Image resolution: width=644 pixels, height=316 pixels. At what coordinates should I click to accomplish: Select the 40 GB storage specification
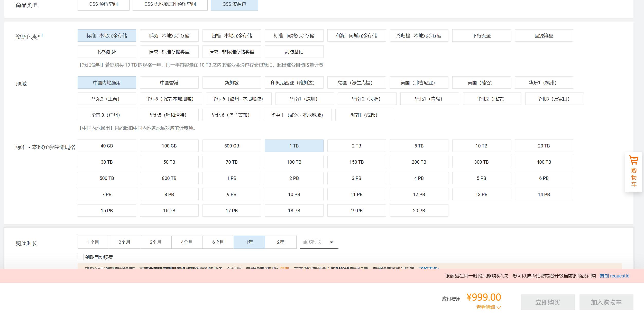107,146
